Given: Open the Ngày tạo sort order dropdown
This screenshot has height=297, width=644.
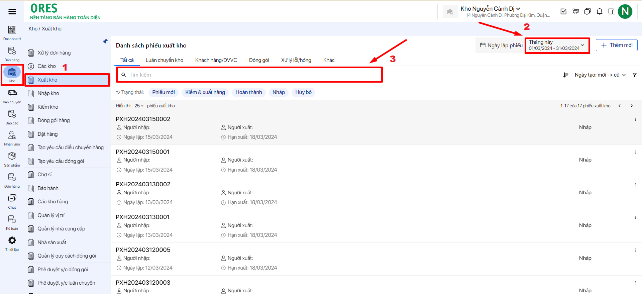Looking at the screenshot, I should [x=600, y=75].
